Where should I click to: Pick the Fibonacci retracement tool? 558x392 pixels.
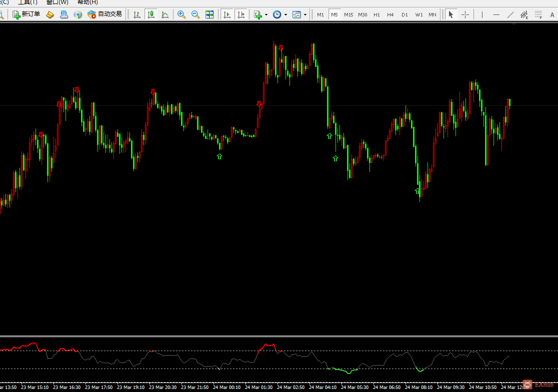(538, 14)
